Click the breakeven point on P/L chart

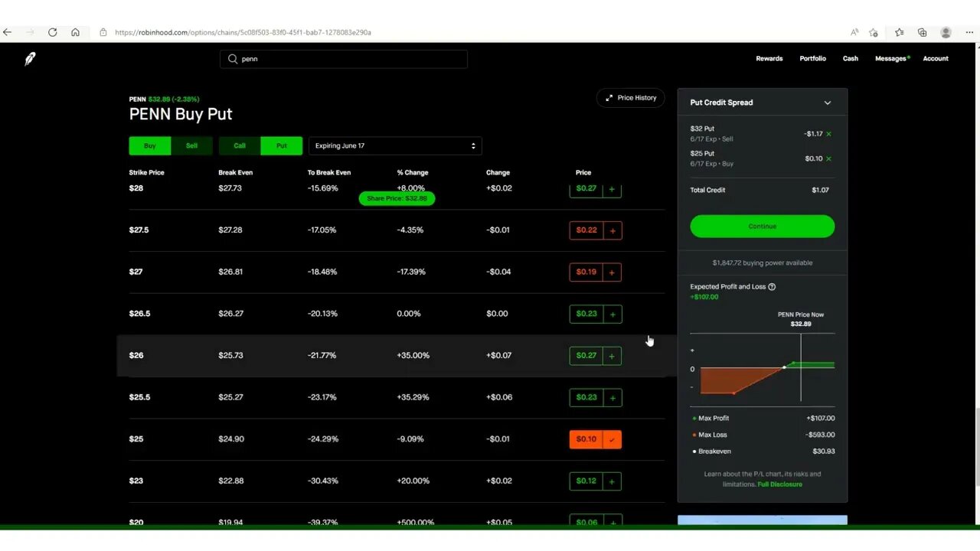point(784,368)
